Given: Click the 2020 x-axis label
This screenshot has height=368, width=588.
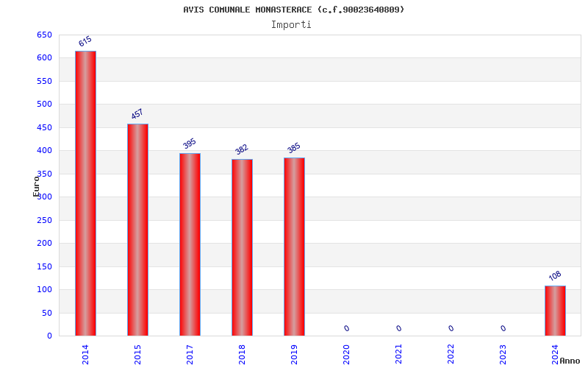Looking at the screenshot, I should (x=346, y=354).
